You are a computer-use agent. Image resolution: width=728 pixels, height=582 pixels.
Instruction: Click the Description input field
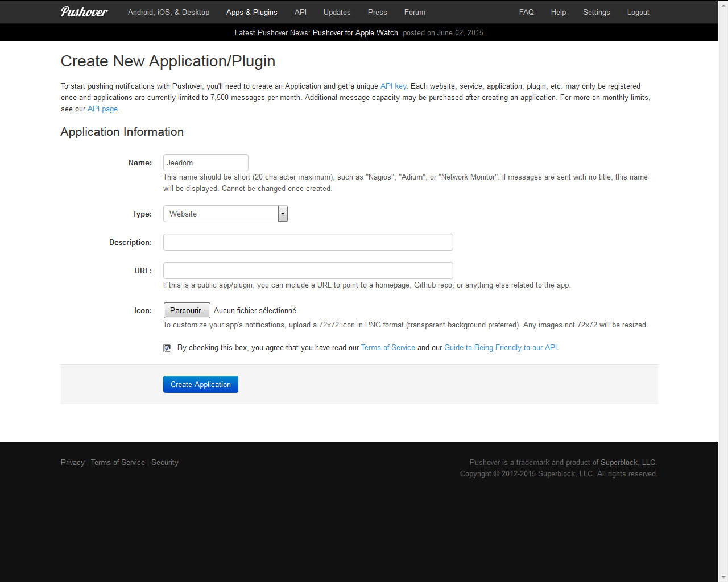(x=308, y=242)
